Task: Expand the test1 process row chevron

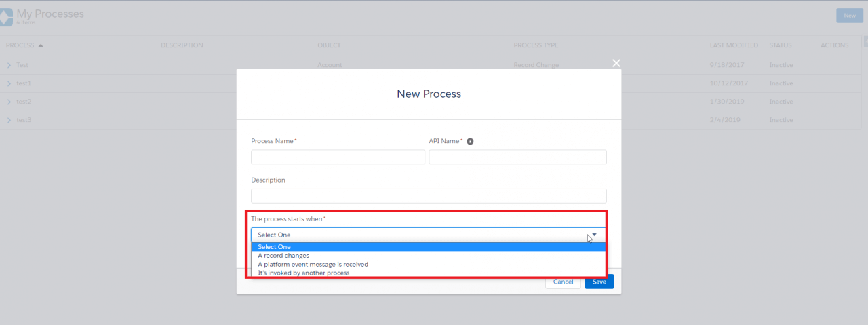Action: [x=9, y=83]
